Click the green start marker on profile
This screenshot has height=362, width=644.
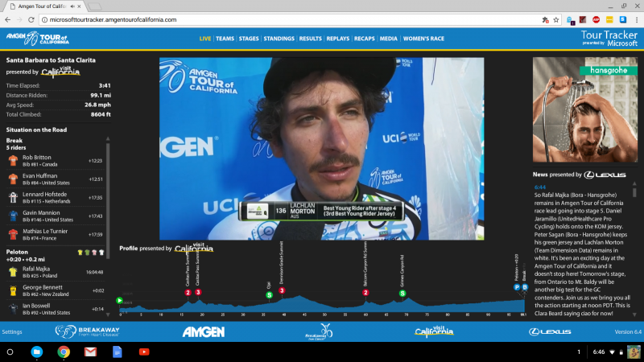[x=120, y=301]
